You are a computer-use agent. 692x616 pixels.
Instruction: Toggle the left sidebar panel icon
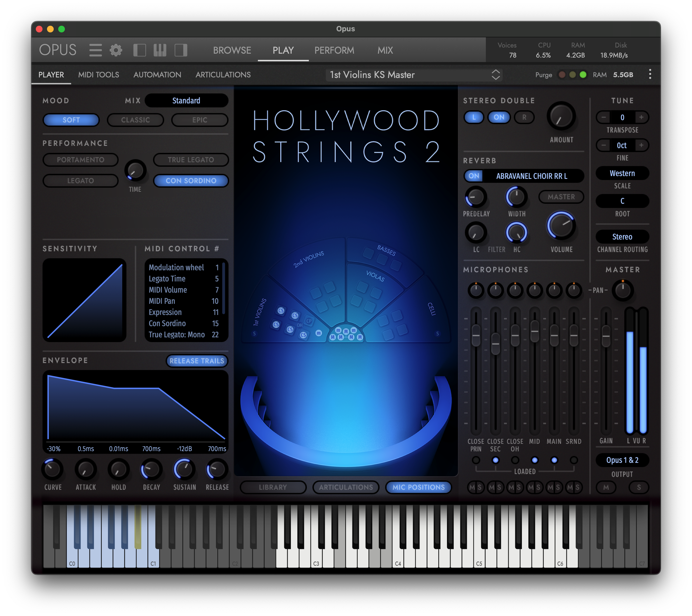pos(140,50)
